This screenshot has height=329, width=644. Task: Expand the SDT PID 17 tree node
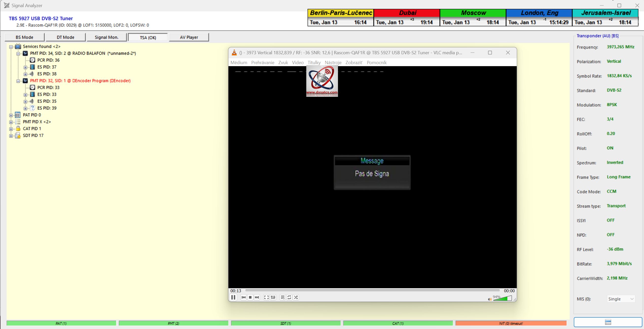[11, 136]
